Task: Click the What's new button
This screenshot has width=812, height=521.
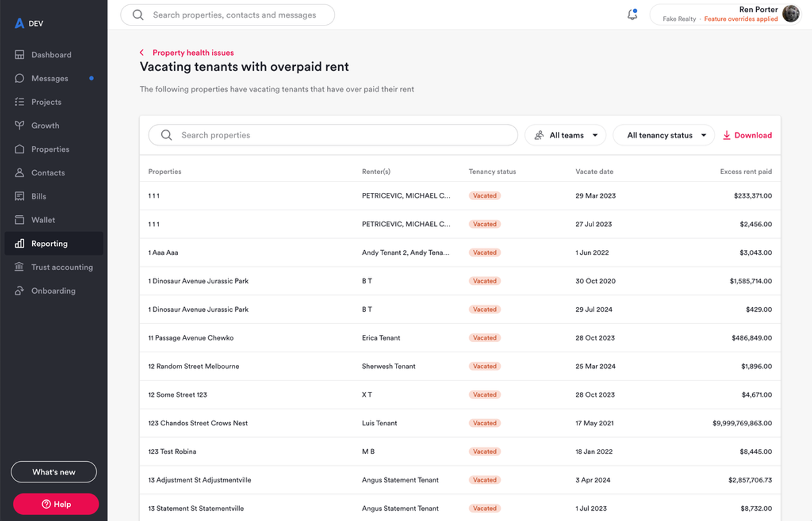Action: tap(54, 472)
